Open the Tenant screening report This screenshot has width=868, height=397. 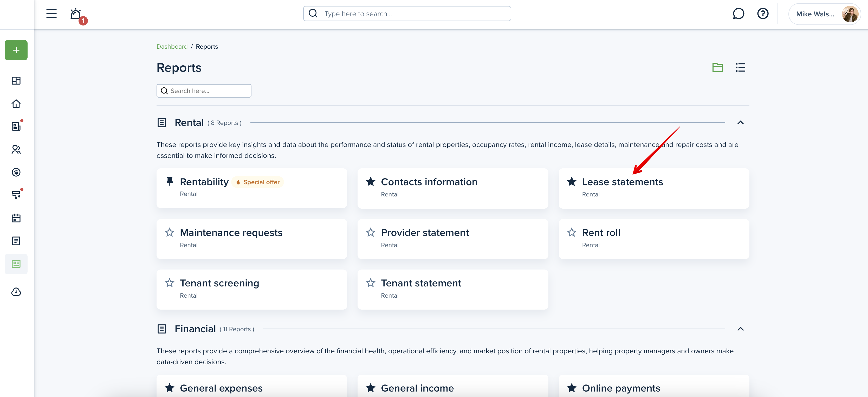tap(252, 290)
